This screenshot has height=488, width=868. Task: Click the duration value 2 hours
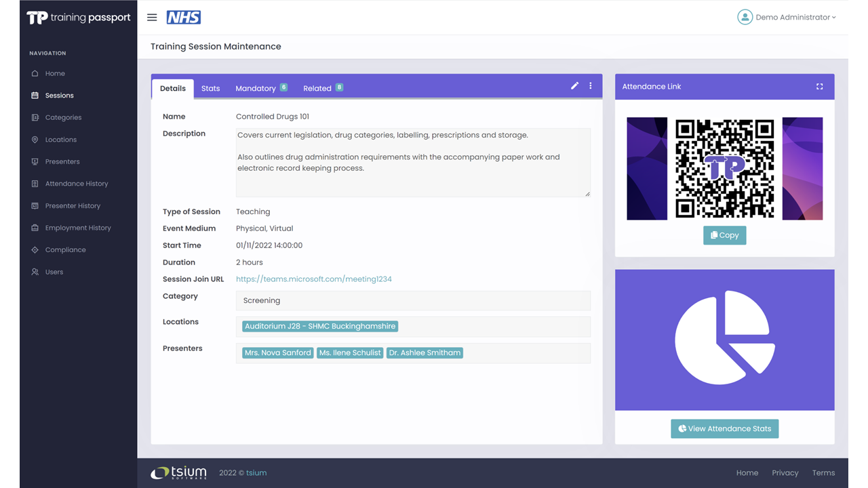pos(250,262)
